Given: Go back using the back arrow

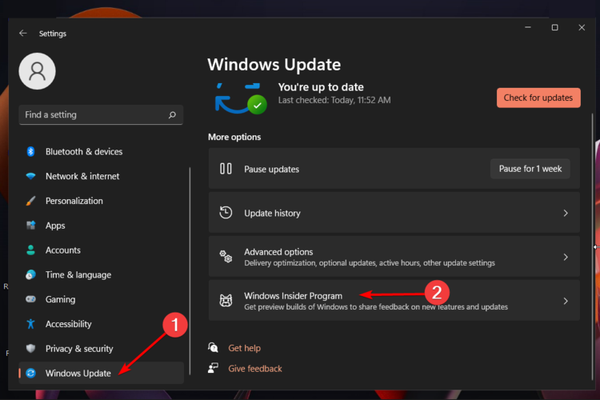Looking at the screenshot, I should click(x=23, y=33).
